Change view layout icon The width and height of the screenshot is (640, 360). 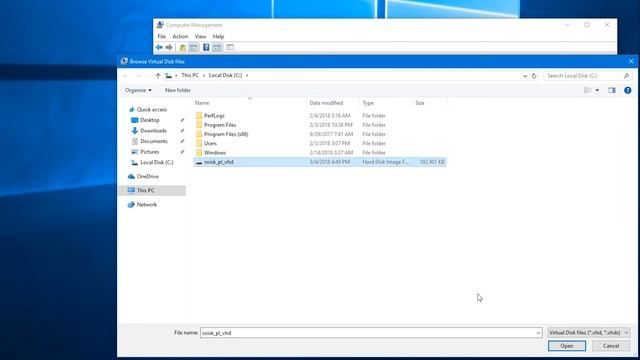tap(587, 90)
